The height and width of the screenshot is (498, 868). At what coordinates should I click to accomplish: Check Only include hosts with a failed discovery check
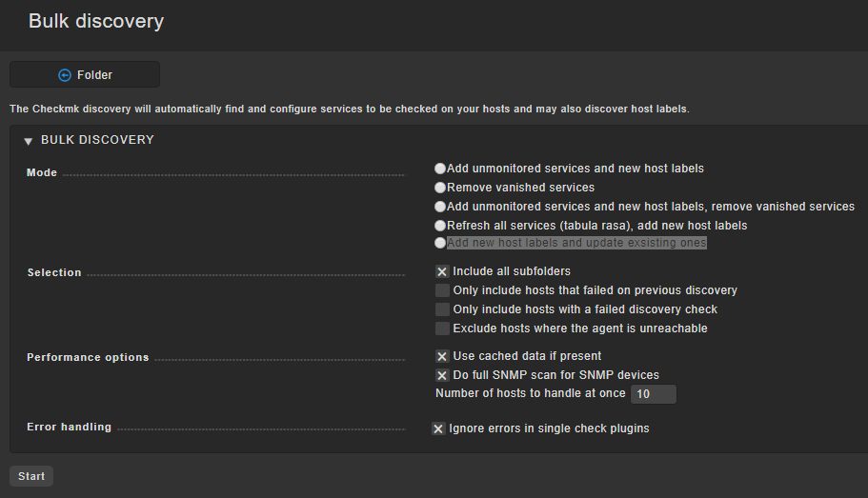(442, 309)
